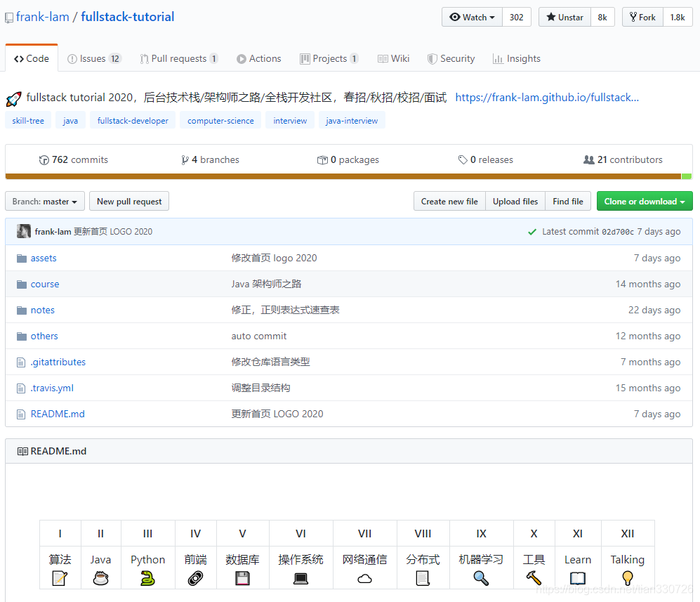Viewport: 700px width, 602px height.
Task: Click the fullstack-developer topic tag
Action: tap(133, 121)
